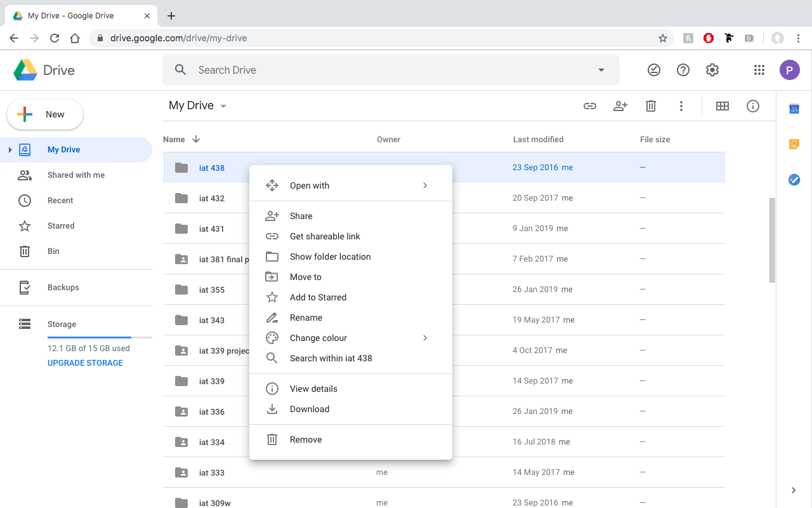The height and width of the screenshot is (508, 812).
Task: Select Rename from context menu
Action: [306, 317]
